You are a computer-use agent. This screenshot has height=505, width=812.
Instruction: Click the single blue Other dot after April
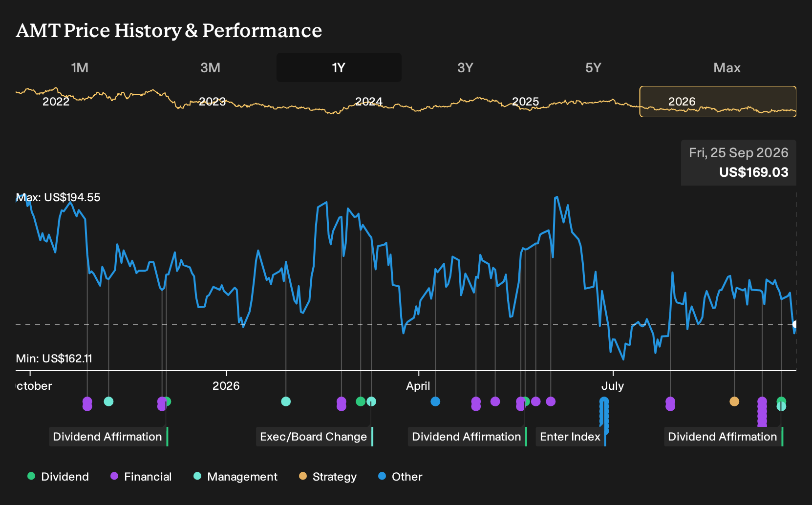tap(435, 401)
